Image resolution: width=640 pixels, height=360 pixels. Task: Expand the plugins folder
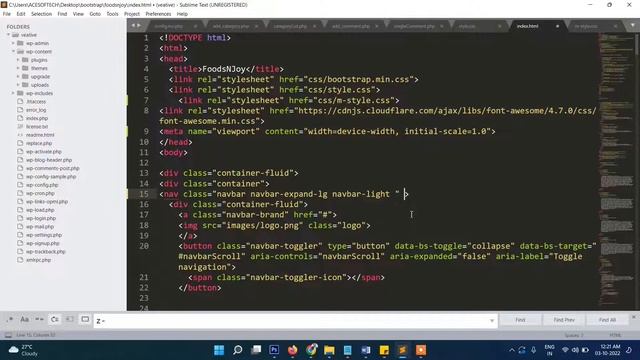18,60
